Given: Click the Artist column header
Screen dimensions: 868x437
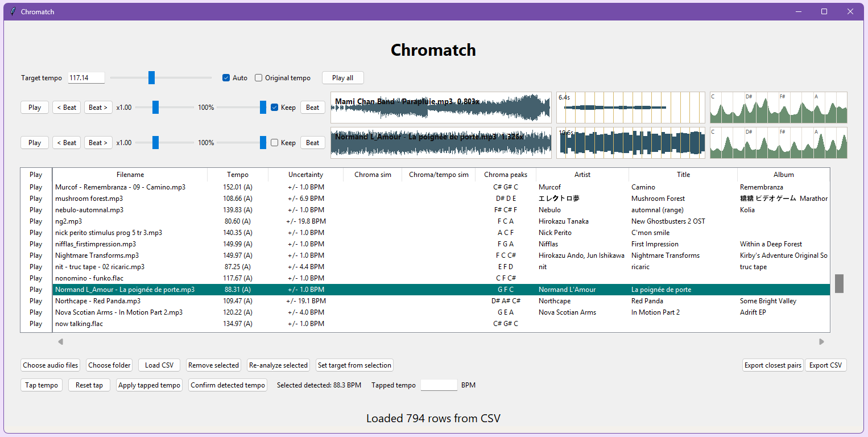Looking at the screenshot, I should pyautogui.click(x=582, y=175).
